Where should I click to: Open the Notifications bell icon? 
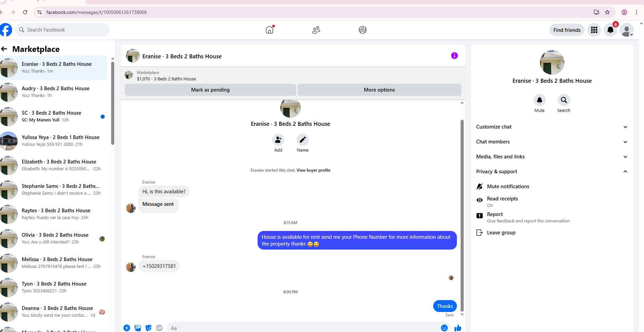coord(610,30)
